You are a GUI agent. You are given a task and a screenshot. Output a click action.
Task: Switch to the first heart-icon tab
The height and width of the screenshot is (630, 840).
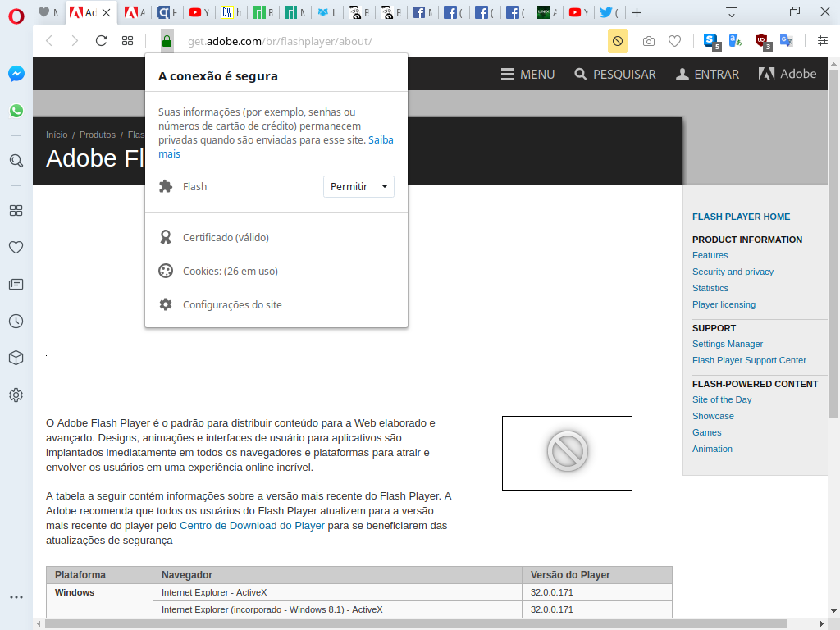coord(48,12)
